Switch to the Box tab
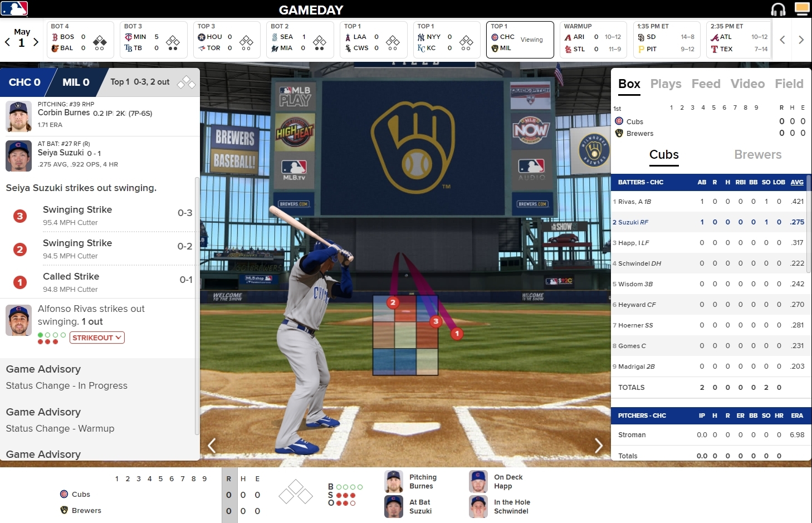 pyautogui.click(x=629, y=84)
